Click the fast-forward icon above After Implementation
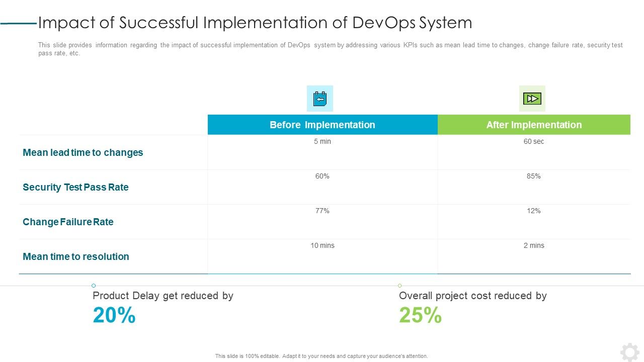 pyautogui.click(x=532, y=99)
